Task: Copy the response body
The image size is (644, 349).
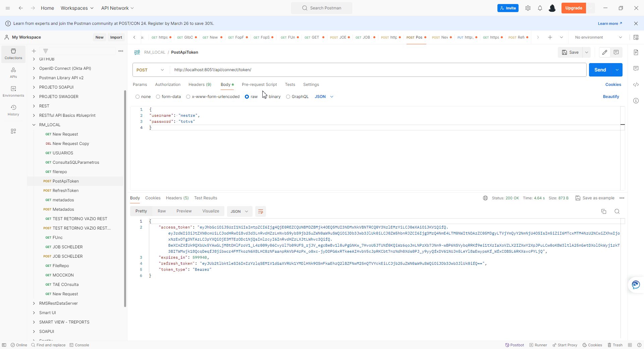Action: pyautogui.click(x=604, y=211)
